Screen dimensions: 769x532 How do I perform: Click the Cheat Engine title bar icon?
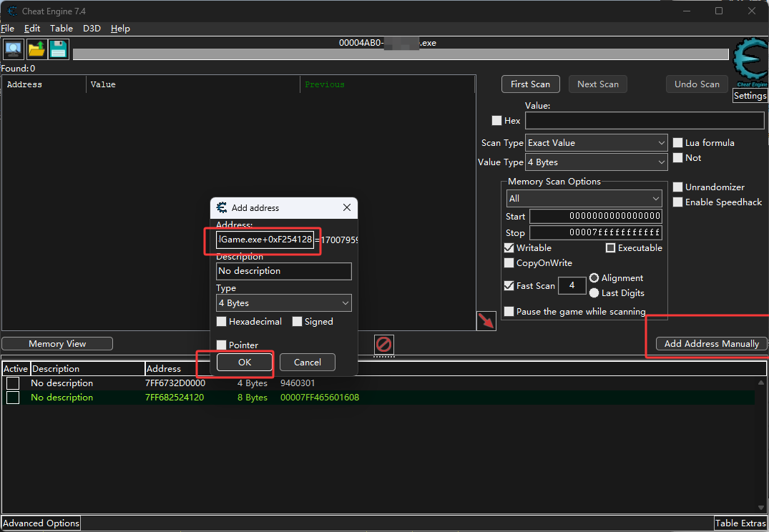pos(12,11)
